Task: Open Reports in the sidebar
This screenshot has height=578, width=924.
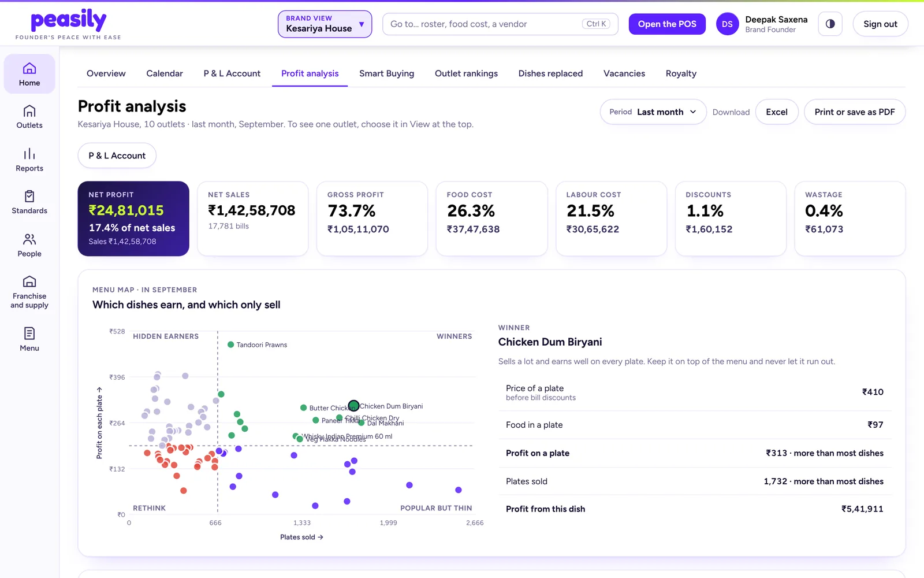Action: [x=29, y=160]
